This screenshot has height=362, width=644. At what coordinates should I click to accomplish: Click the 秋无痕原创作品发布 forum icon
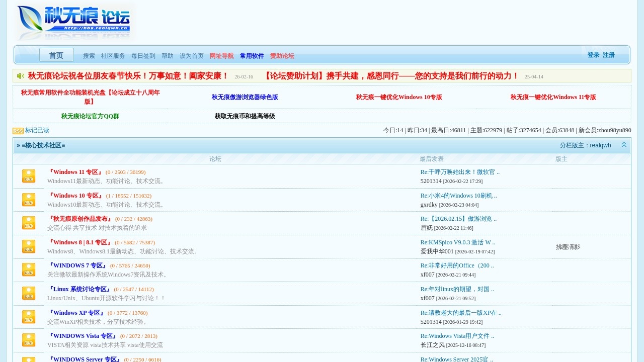pos(29,223)
